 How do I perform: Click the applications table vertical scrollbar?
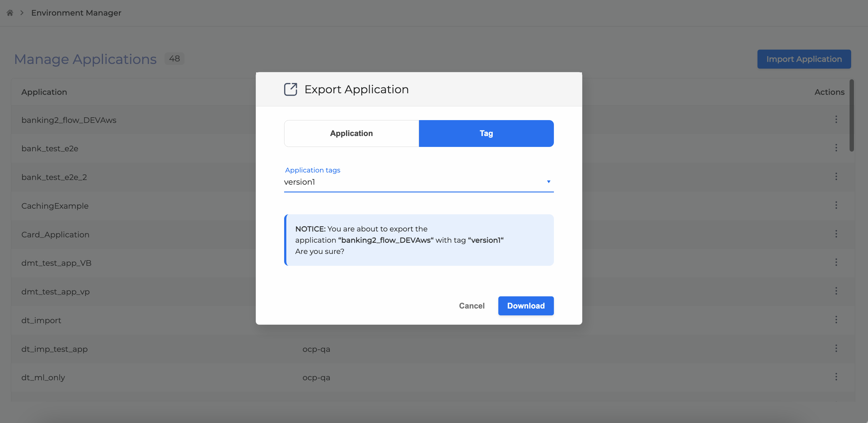(x=851, y=115)
